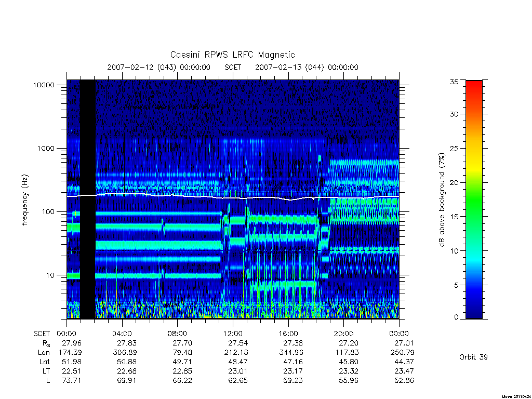Image resolution: width=532 pixels, height=399 pixels.
Task: Click the 12:00 time tick label
Action: 233,334
